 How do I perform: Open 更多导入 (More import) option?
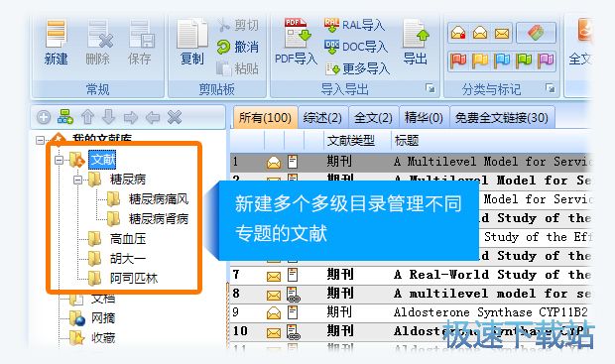pyautogui.click(x=357, y=69)
